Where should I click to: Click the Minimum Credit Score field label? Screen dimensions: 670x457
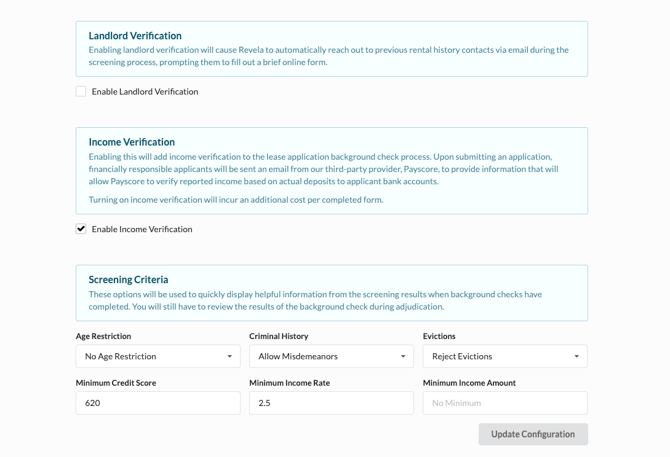point(116,383)
